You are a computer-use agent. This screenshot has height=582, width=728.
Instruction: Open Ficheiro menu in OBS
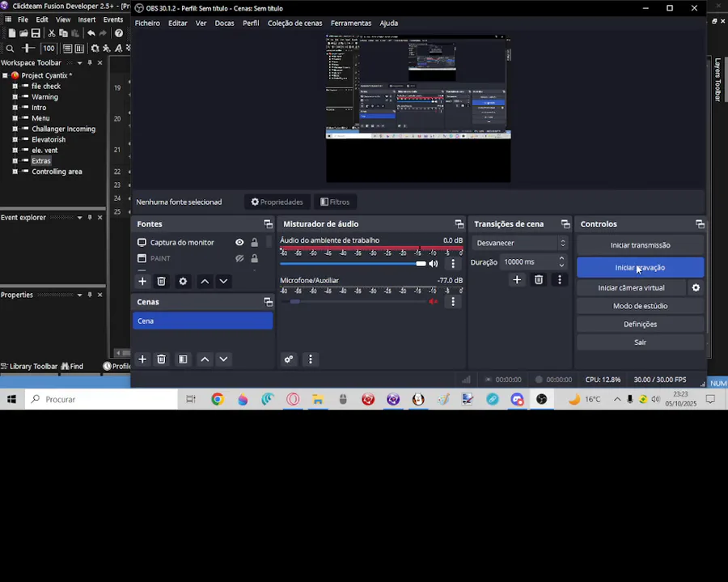147,23
